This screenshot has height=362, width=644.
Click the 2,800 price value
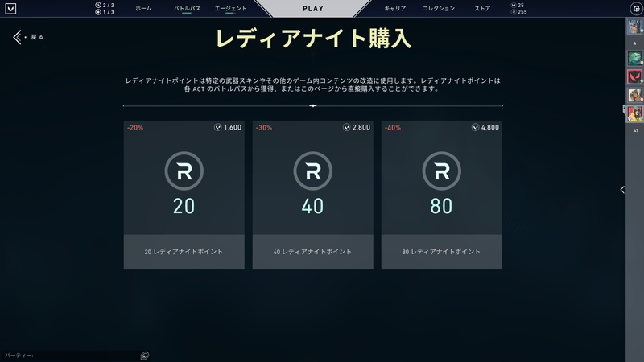tap(361, 128)
